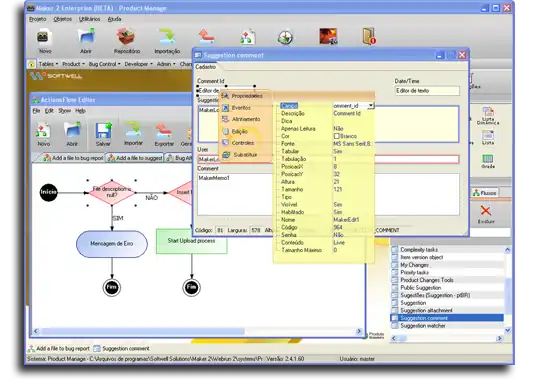
Task: Expand the Developer dropdown menu
Action: pyautogui.click(x=138, y=64)
